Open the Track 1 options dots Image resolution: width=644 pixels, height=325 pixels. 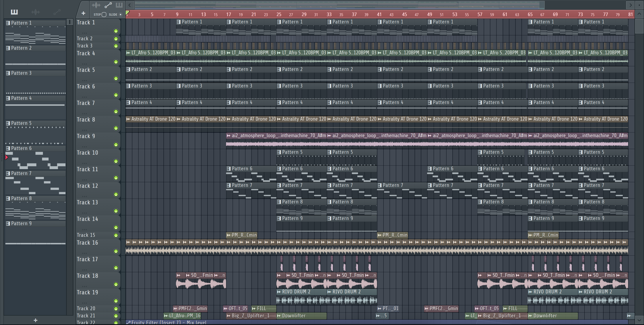pyautogui.click(x=85, y=33)
